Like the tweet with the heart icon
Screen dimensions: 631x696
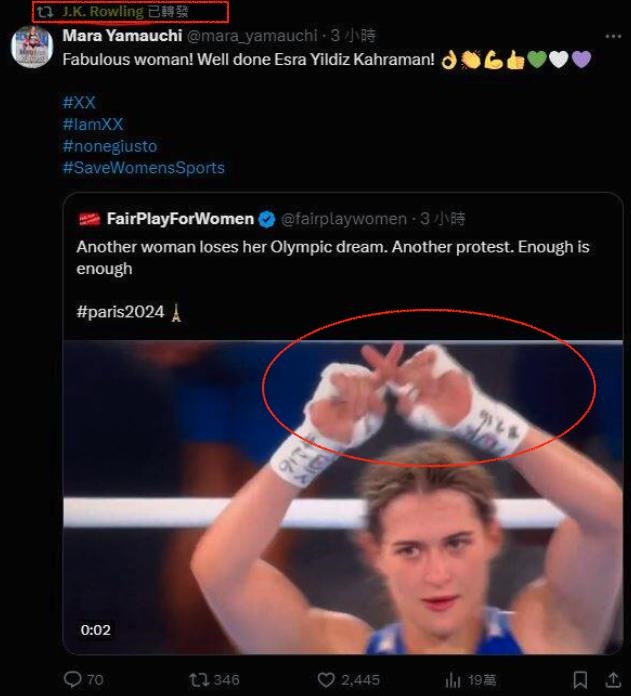point(325,679)
